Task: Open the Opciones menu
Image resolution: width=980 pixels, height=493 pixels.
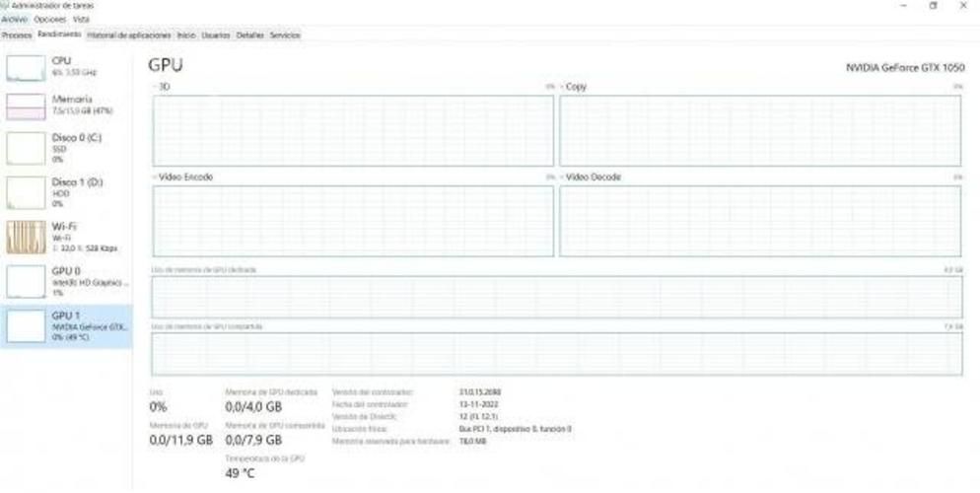Action: 49,20
